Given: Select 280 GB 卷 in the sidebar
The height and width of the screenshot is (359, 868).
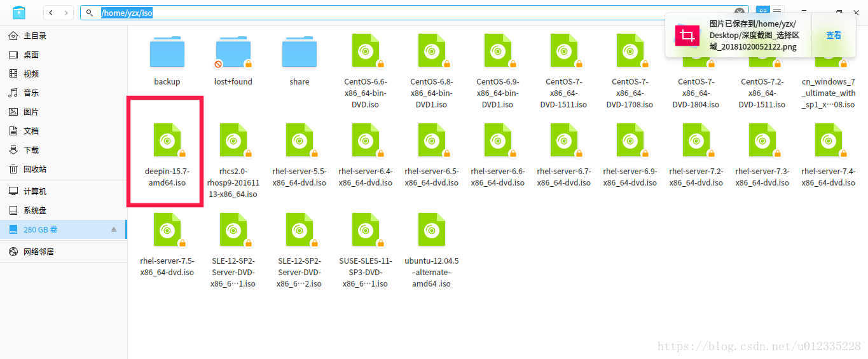Looking at the screenshot, I should pos(64,229).
